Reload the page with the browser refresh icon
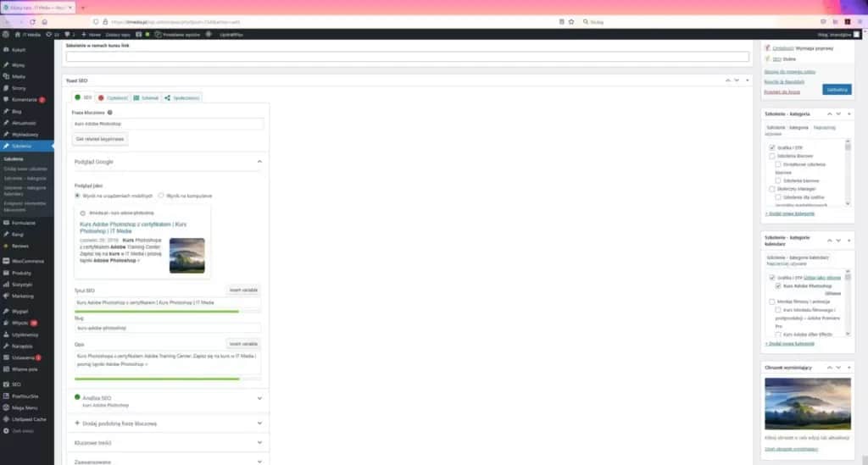This screenshot has width=868, height=465. [33, 21]
